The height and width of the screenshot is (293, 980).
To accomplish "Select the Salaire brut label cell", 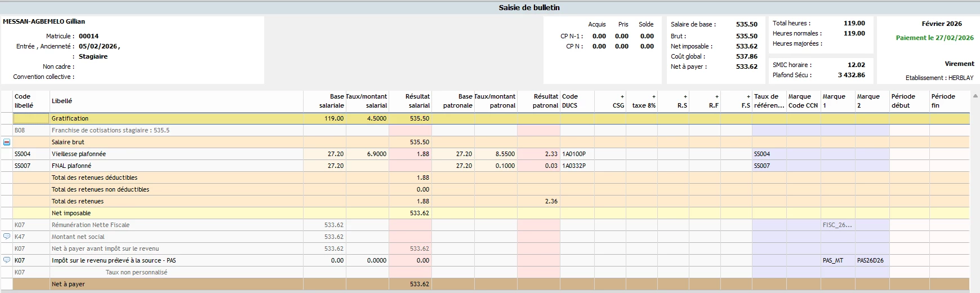I will point(176,142).
